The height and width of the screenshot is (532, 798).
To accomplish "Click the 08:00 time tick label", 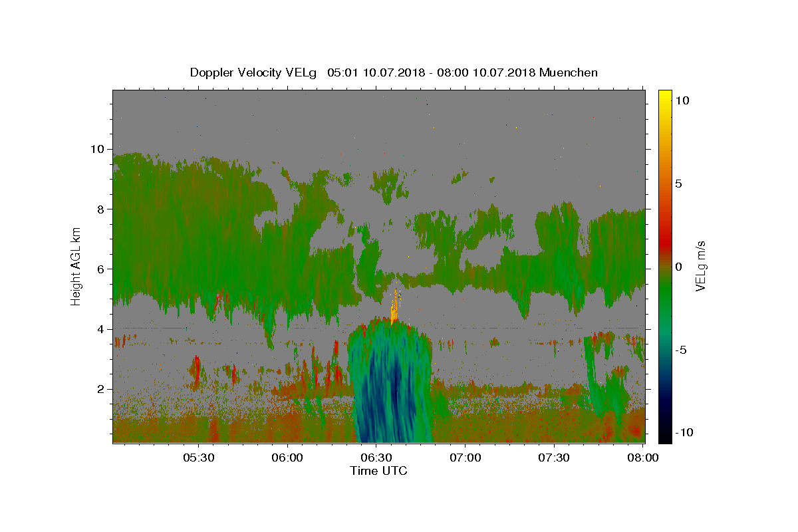I will (644, 458).
